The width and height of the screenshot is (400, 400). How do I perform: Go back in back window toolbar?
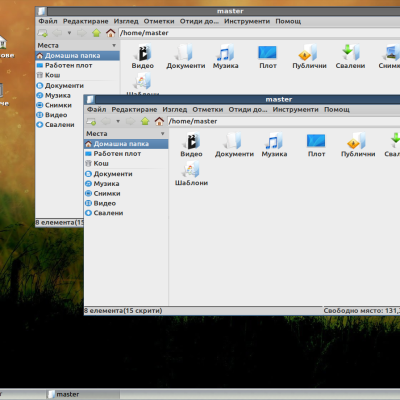point(57,33)
